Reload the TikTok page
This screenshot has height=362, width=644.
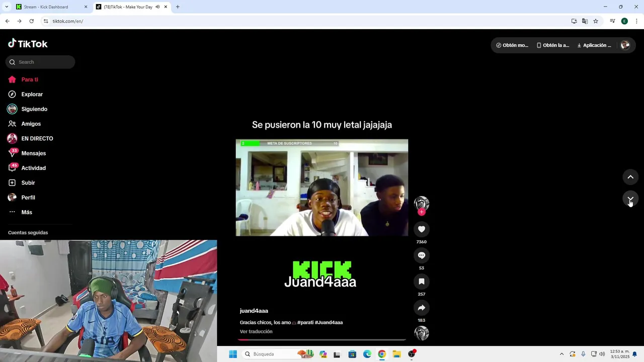point(31,21)
